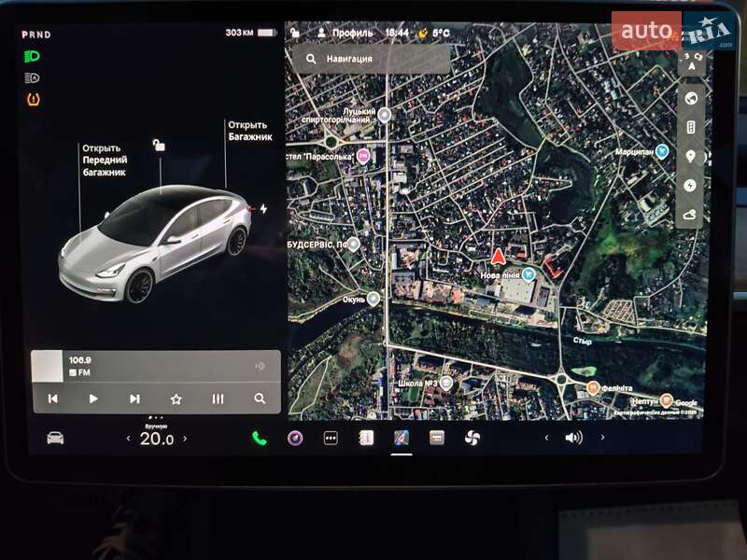Toggle the fog lights indicator
This screenshot has height=560, width=747.
click(31, 79)
